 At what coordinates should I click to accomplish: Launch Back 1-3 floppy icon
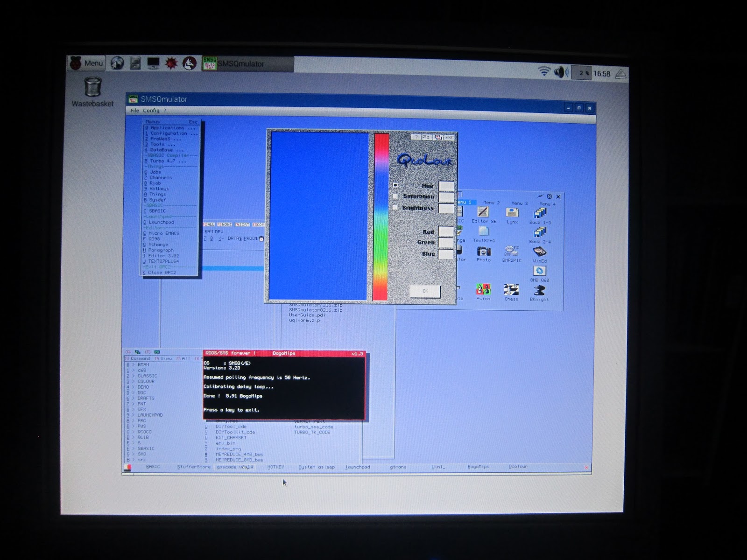point(540,216)
